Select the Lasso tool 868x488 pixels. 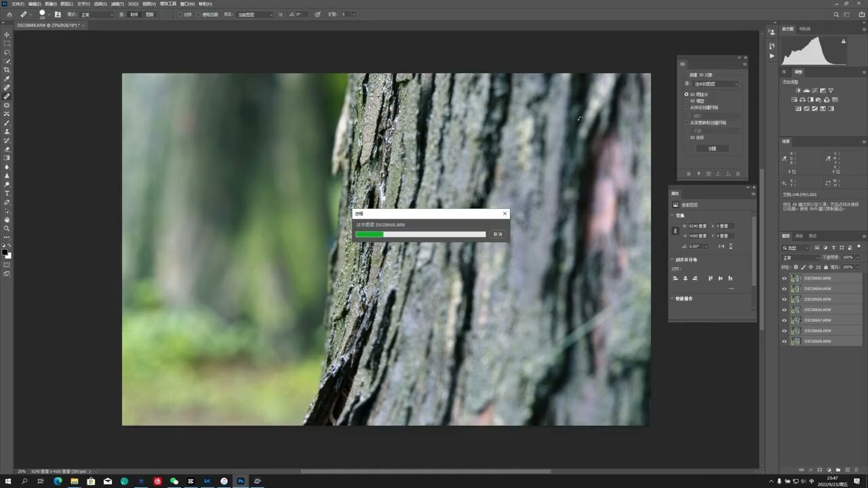click(x=7, y=52)
